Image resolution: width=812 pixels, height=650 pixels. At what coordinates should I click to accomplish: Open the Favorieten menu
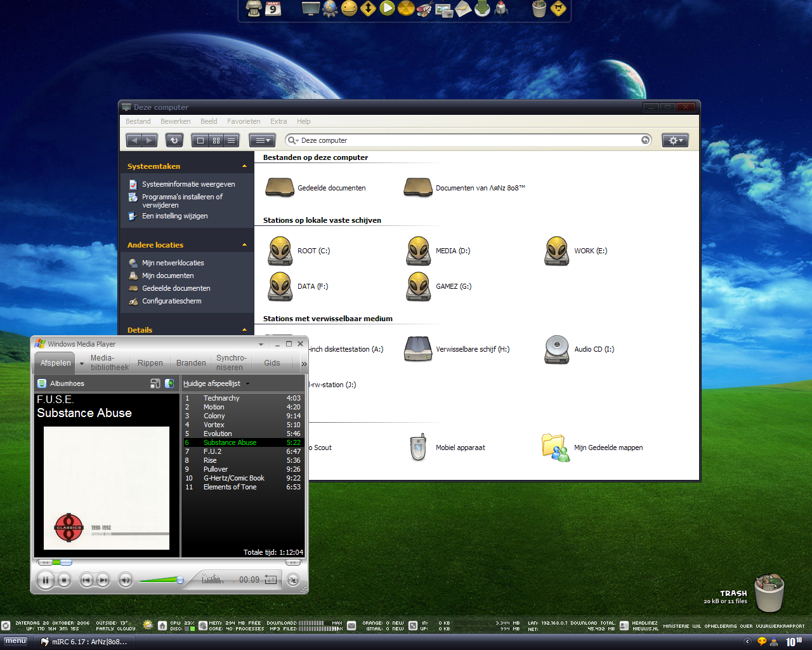click(244, 121)
